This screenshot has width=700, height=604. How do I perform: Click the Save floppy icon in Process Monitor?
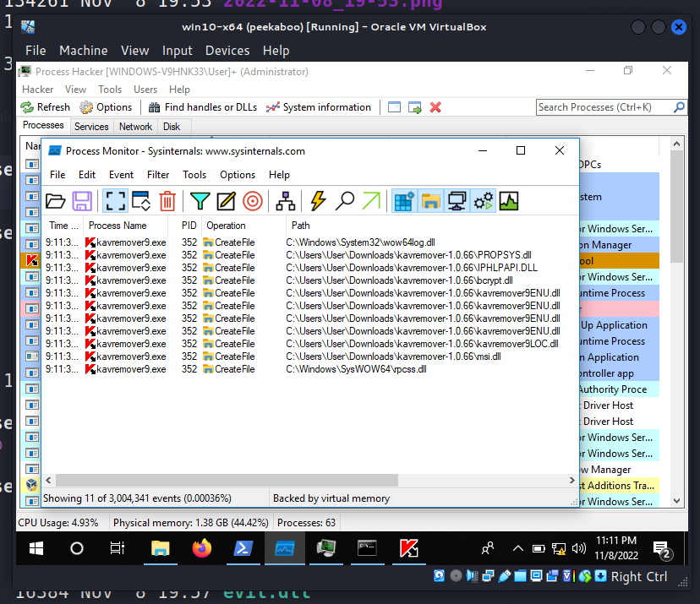click(x=82, y=201)
